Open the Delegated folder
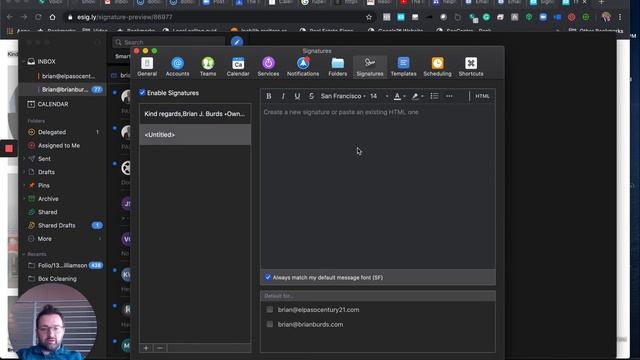The height and width of the screenshot is (360, 640). click(52, 132)
